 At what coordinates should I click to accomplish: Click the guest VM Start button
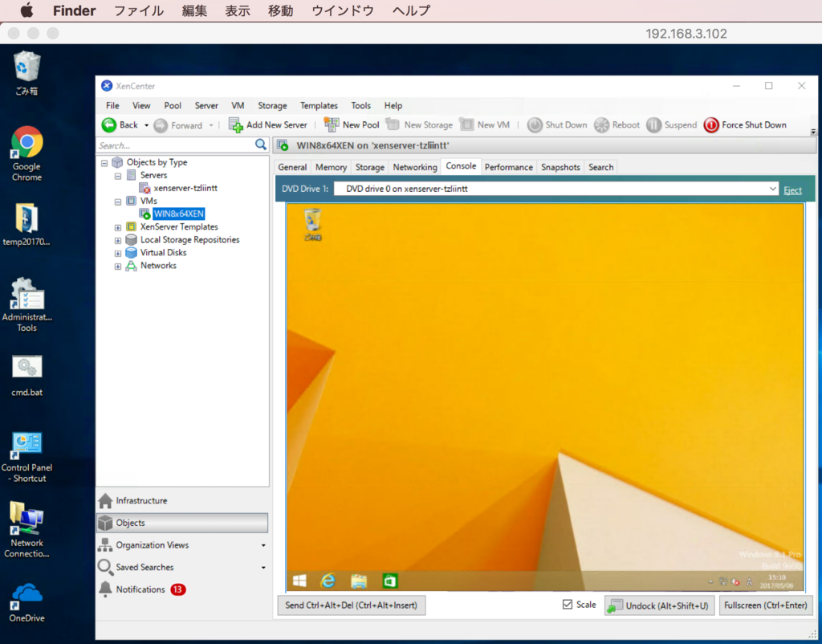[299, 581]
